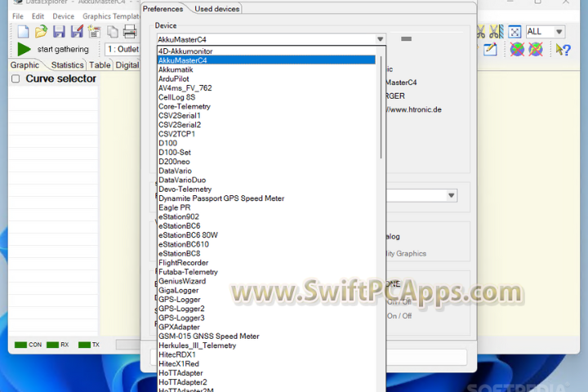The width and height of the screenshot is (588, 392).
Task: Open the '1 : Outlet' channel combo box
Action: click(x=122, y=49)
